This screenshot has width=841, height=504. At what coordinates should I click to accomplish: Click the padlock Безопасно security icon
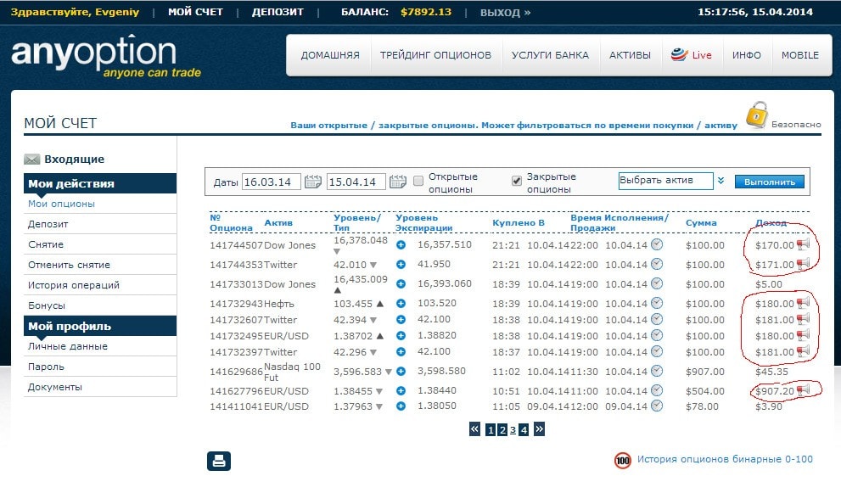pos(757,115)
